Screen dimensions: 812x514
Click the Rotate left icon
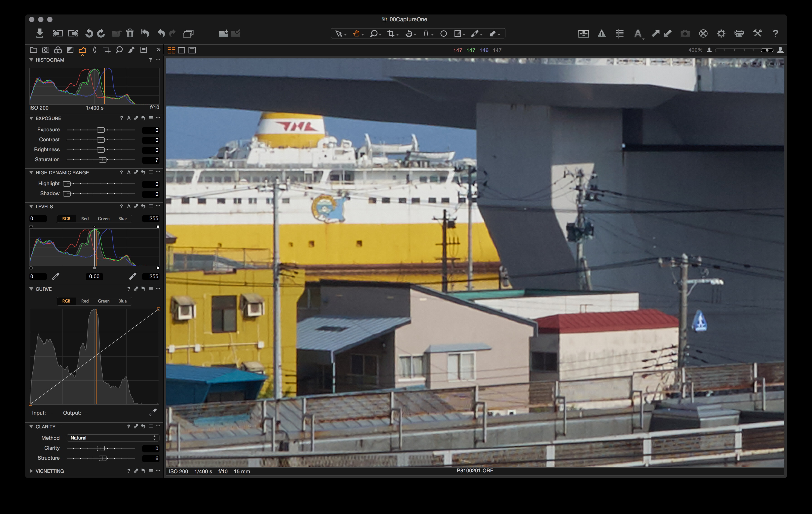pos(89,33)
